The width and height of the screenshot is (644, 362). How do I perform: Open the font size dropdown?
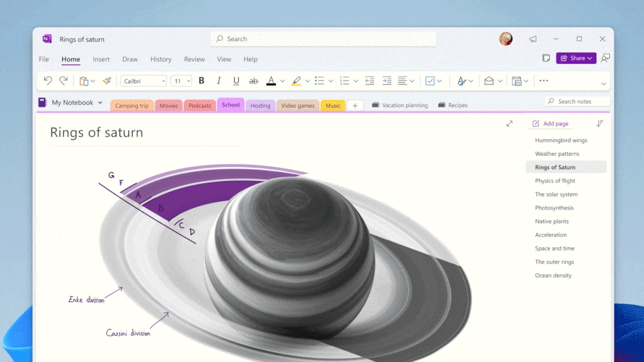point(181,81)
